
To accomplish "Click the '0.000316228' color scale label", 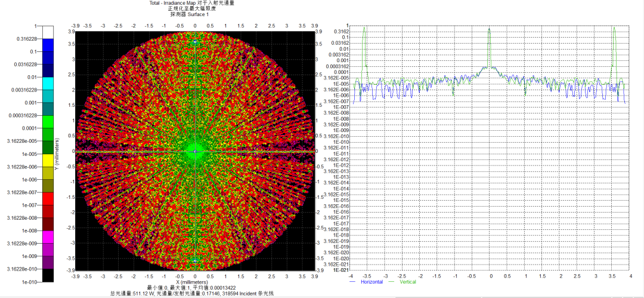I will (24, 115).
